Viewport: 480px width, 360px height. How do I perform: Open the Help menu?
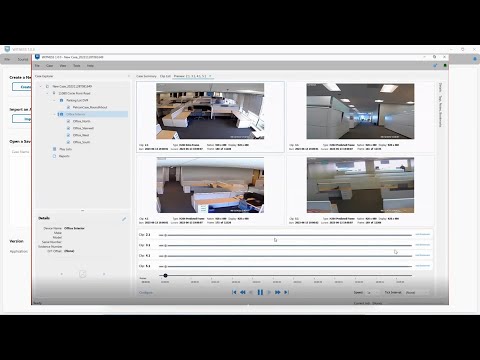[x=90, y=66]
